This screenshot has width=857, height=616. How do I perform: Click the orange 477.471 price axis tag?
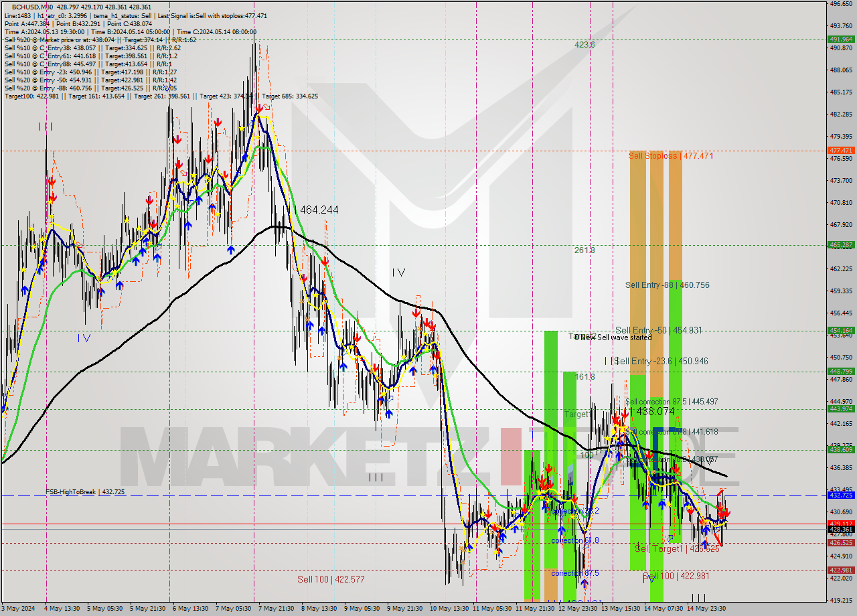(x=841, y=151)
